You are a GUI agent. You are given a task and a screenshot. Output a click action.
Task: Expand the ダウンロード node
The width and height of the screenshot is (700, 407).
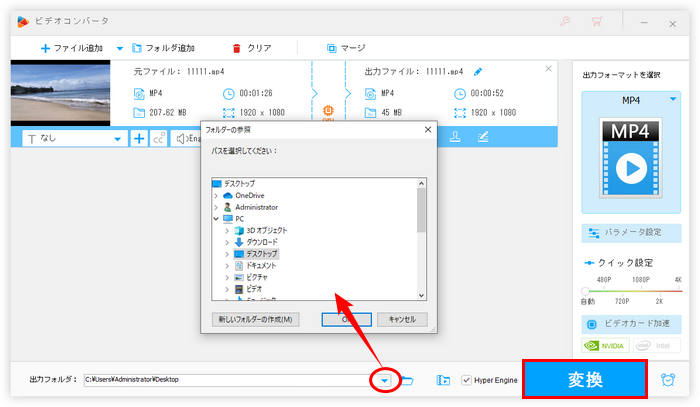click(227, 242)
